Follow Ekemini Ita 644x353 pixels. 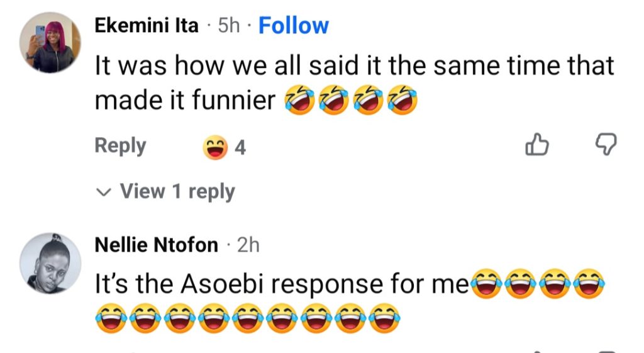pyautogui.click(x=294, y=25)
